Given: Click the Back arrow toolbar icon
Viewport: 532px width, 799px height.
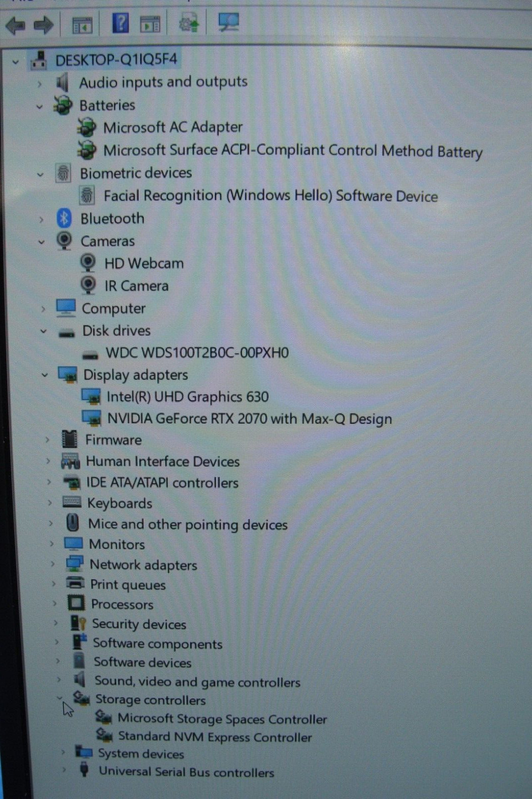Looking at the screenshot, I should pos(16,25).
